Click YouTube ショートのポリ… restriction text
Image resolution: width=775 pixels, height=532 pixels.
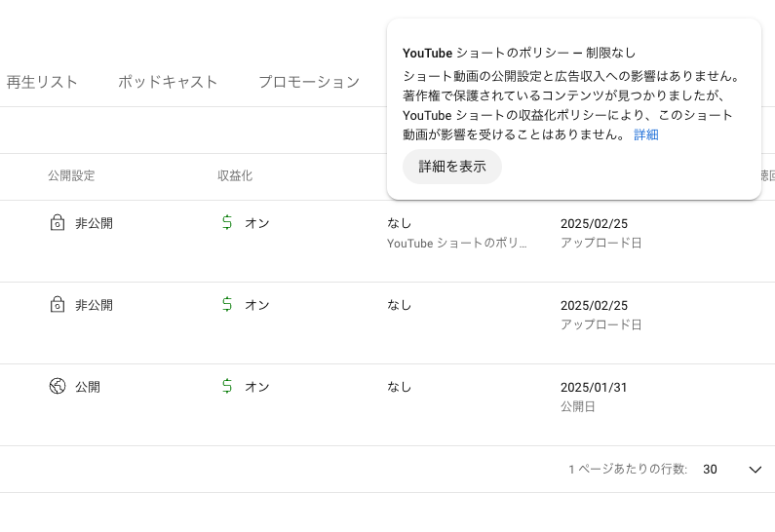(x=456, y=244)
